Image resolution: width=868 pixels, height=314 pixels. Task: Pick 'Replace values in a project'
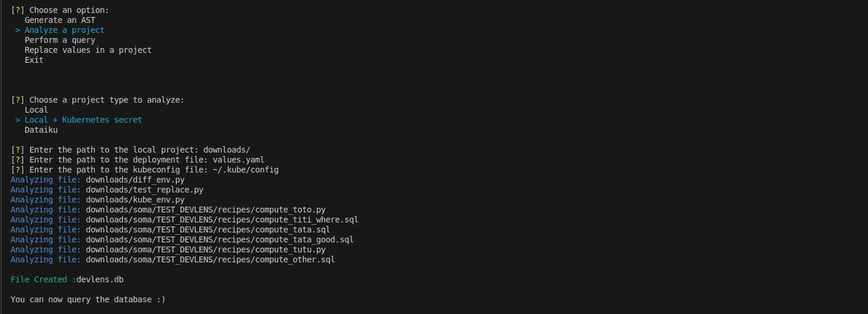click(88, 50)
